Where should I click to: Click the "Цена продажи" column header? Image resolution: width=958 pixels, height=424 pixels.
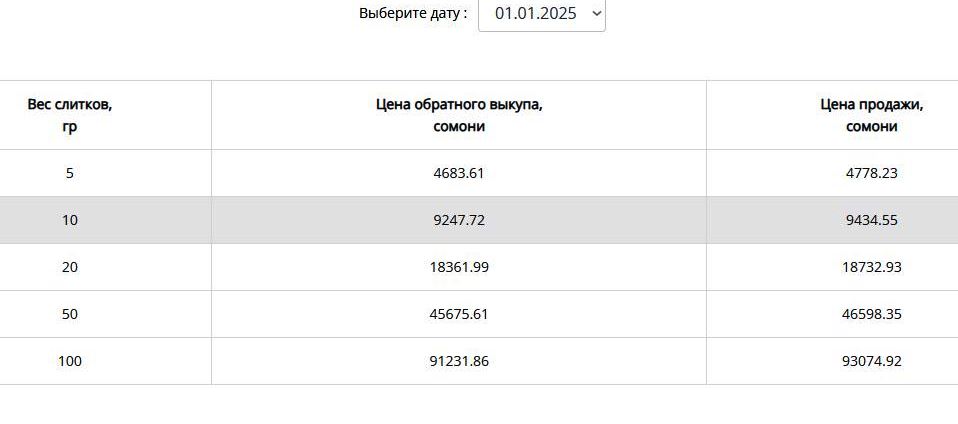[871, 115]
